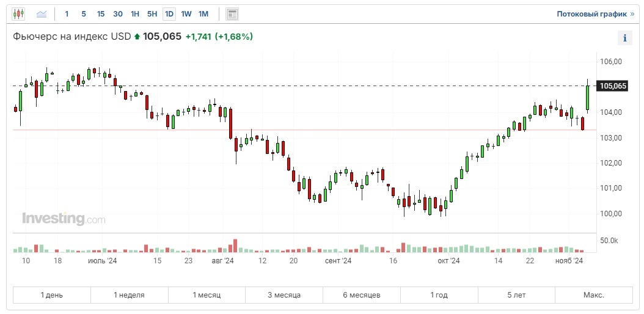This screenshot has height=314, width=644.
Task: Click the +1,741 (+1,68%) change value
Action: click(219, 37)
